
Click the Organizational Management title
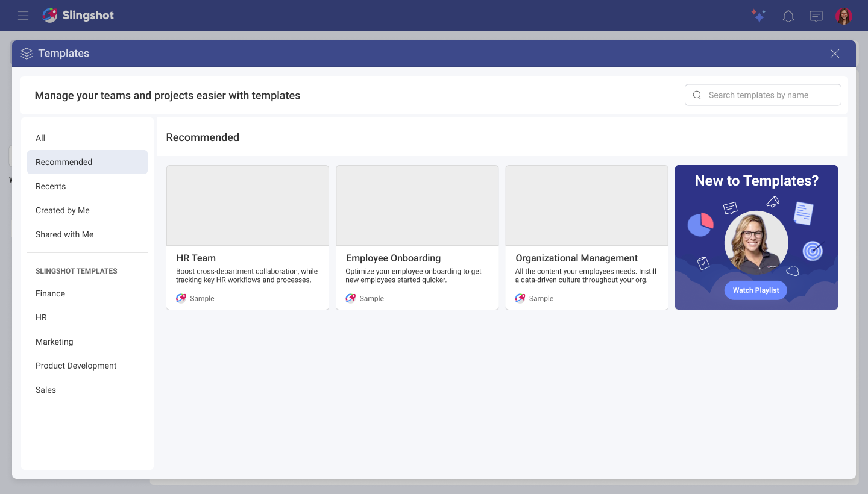[x=576, y=258]
